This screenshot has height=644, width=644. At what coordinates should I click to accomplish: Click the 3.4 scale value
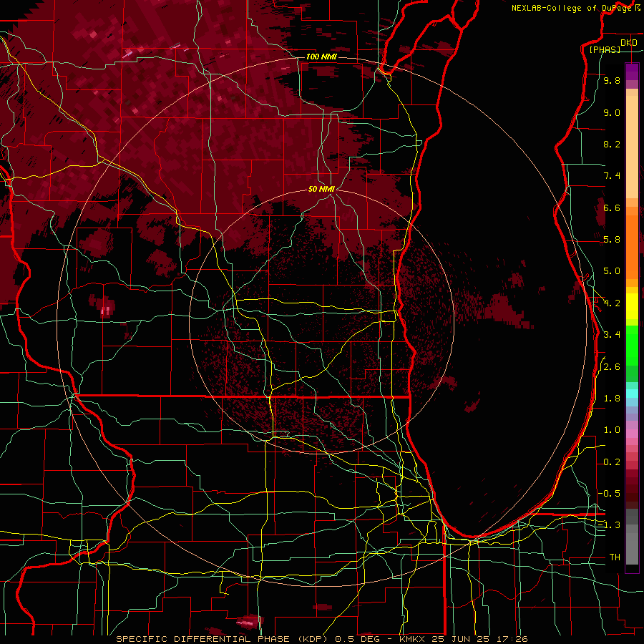(x=612, y=335)
